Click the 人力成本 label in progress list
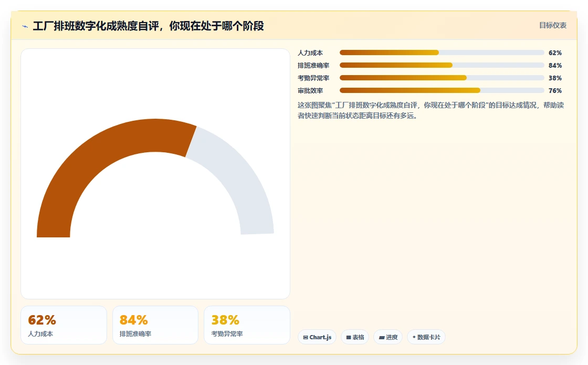 click(310, 53)
